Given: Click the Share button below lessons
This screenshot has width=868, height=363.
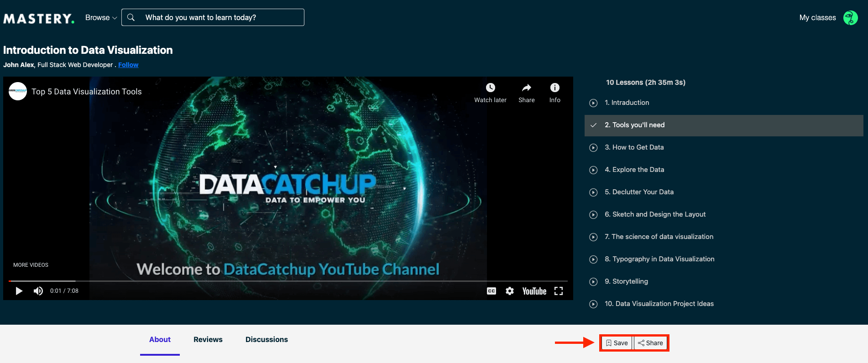Looking at the screenshot, I should point(651,343).
